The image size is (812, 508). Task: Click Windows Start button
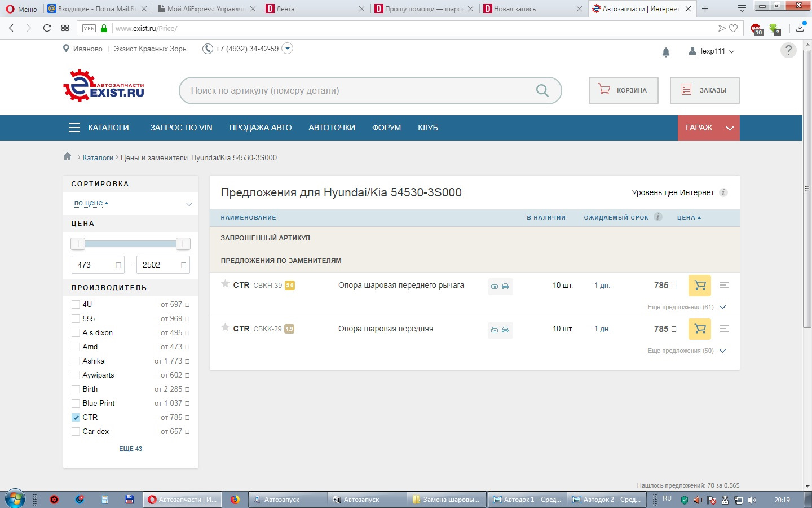point(15,499)
